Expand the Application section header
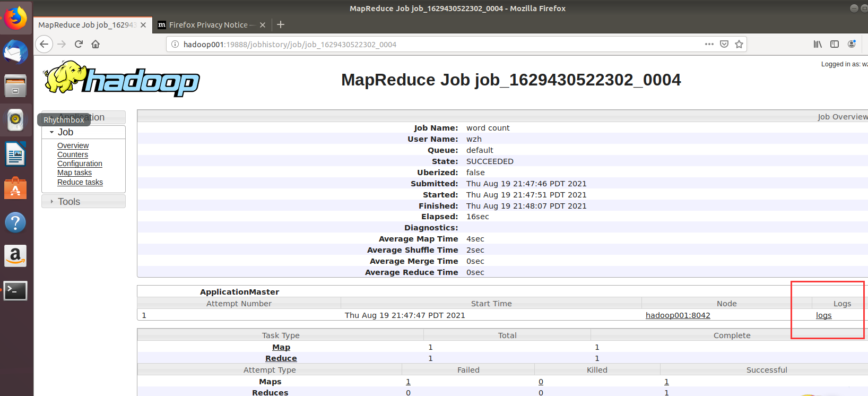Viewport: 868px width, 396px height. click(x=83, y=117)
